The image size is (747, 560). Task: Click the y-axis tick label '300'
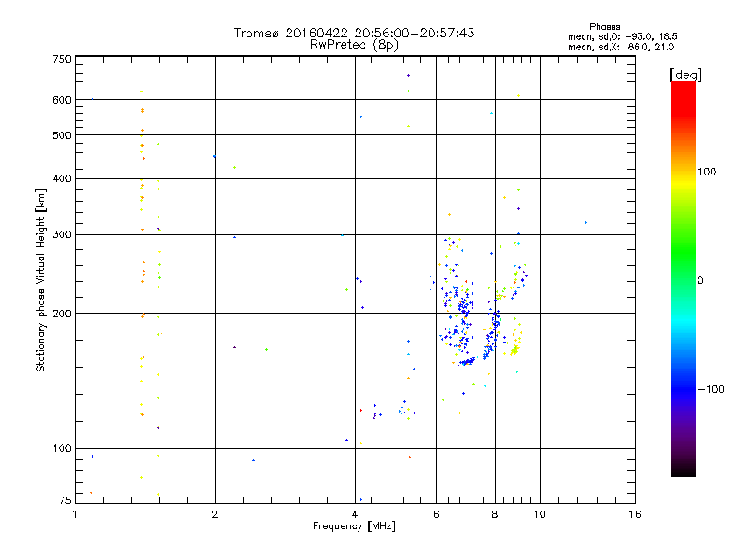point(62,234)
